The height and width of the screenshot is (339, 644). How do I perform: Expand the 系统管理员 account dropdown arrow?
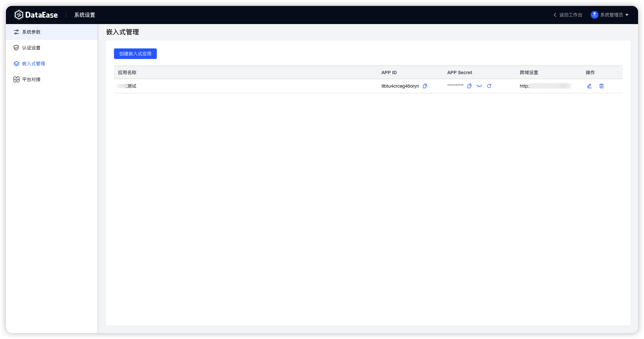(627, 15)
